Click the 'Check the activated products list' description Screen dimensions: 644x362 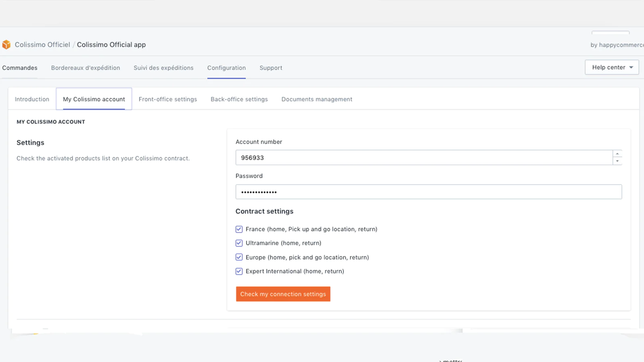click(103, 158)
